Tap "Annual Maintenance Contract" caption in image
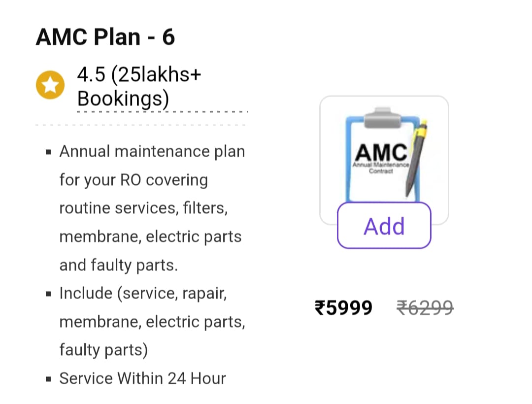The width and height of the screenshot is (532, 404). (x=381, y=168)
